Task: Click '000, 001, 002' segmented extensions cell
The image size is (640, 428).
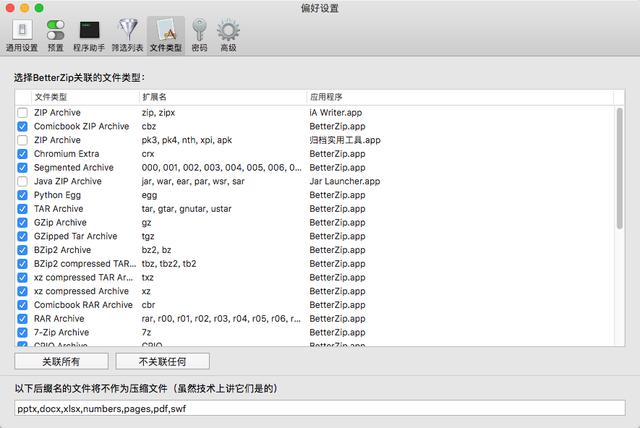Action: point(221,168)
